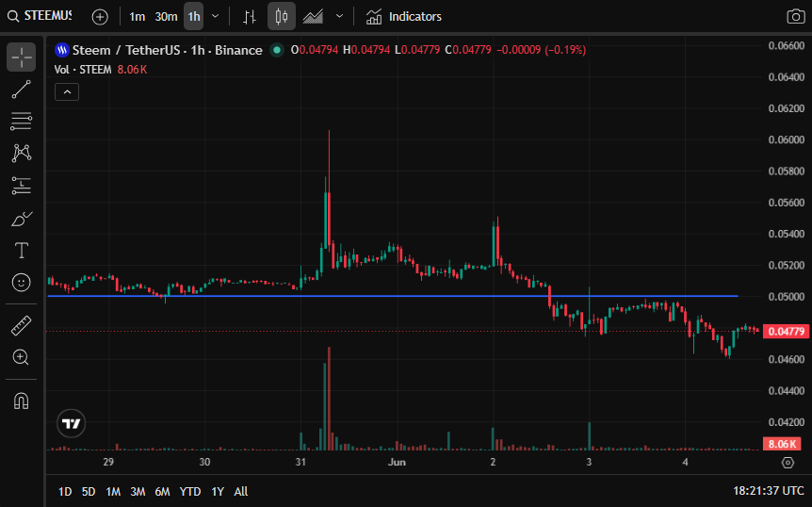The image size is (812, 507).
Task: Click the Steem / TetherUS symbol title
Action: (x=168, y=50)
